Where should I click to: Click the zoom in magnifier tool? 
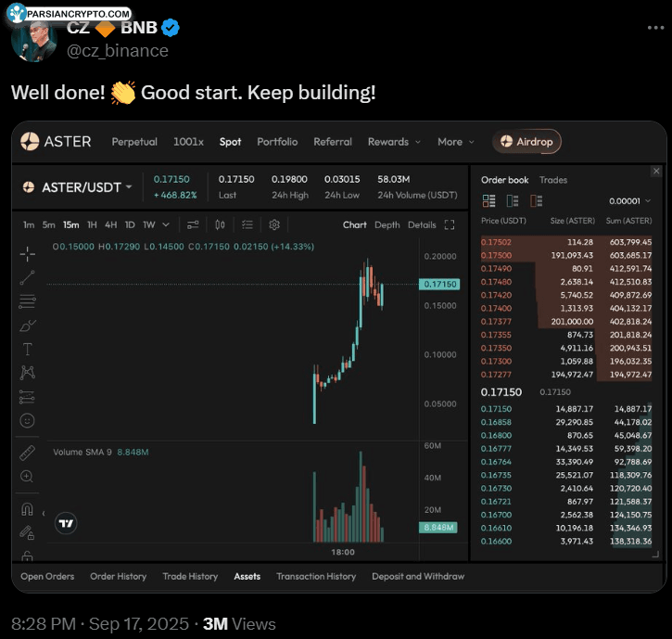click(28, 477)
